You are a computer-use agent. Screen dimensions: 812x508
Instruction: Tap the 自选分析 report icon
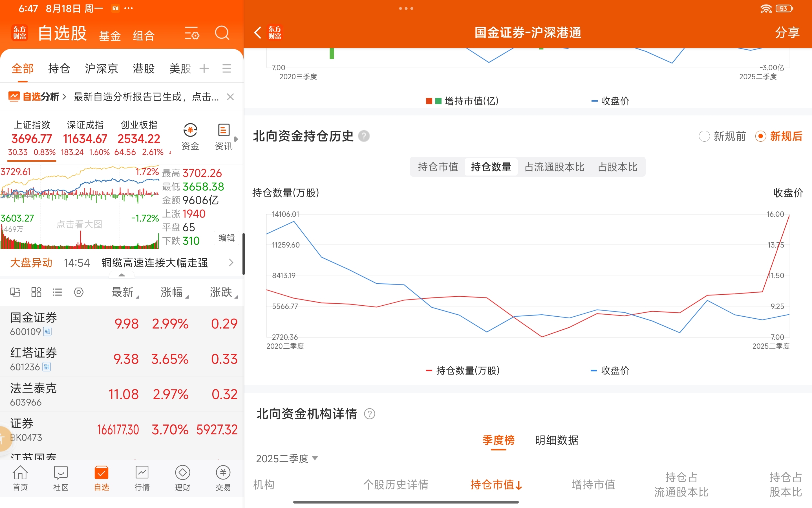14,97
